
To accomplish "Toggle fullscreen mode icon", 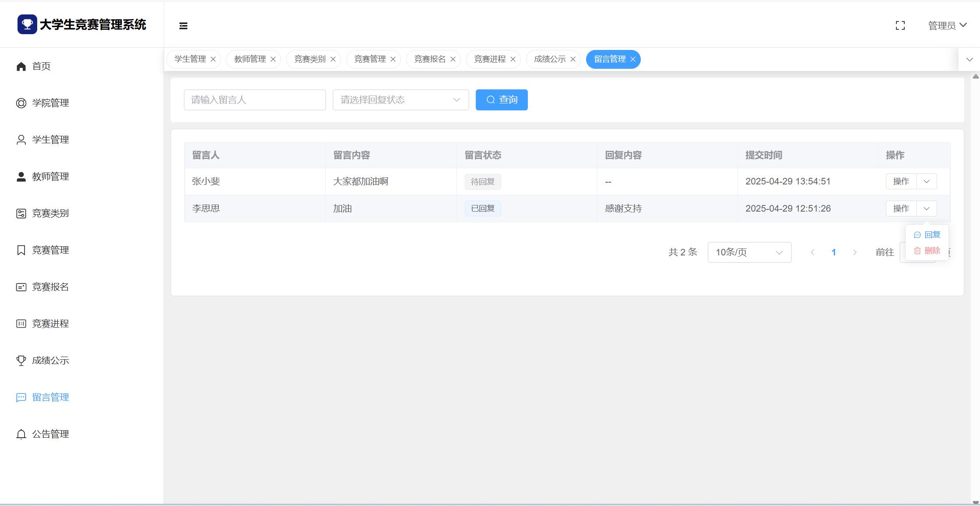I will (x=900, y=26).
